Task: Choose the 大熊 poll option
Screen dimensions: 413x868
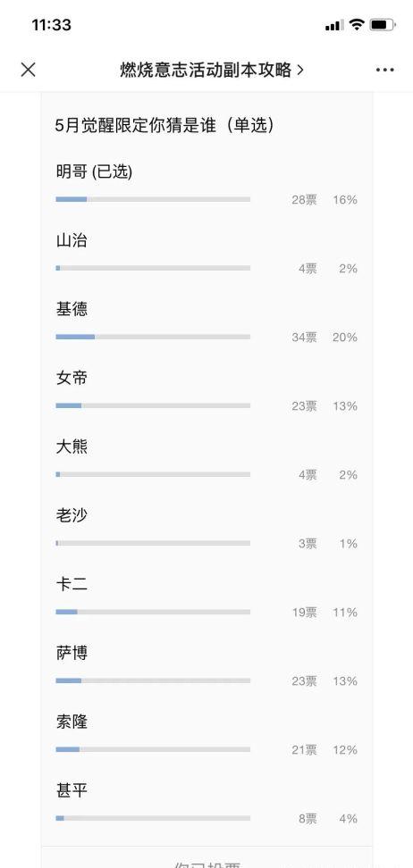Action: point(206,460)
